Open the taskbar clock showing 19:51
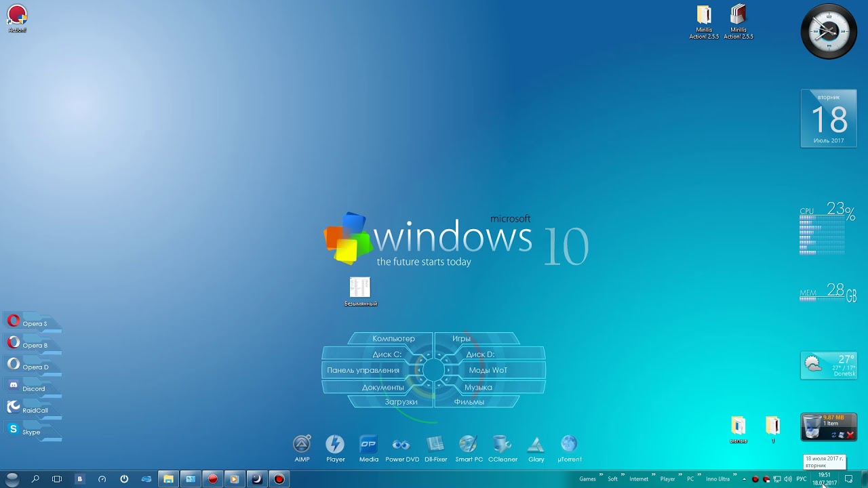Viewport: 868px width, 488px height. coord(825,479)
